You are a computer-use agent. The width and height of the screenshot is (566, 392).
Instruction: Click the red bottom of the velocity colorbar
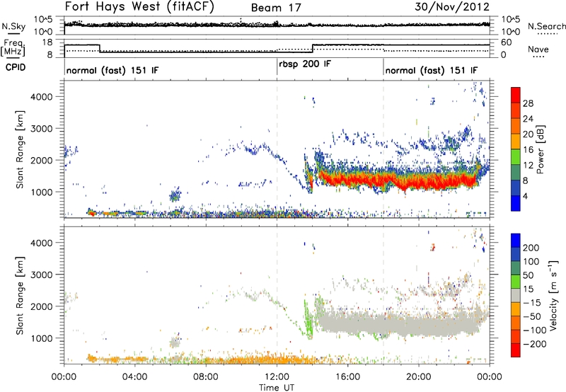pyautogui.click(x=516, y=350)
